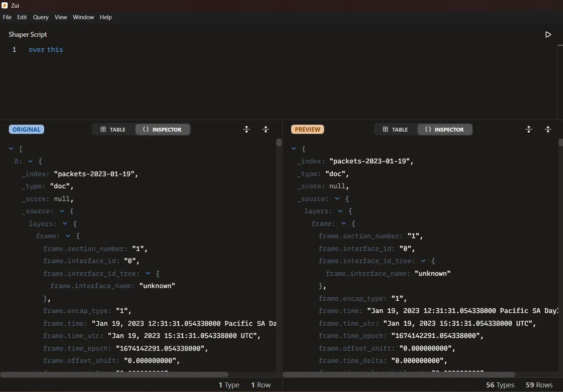The width and height of the screenshot is (563, 392).
Task: Run the shaper script query
Action: click(x=548, y=34)
